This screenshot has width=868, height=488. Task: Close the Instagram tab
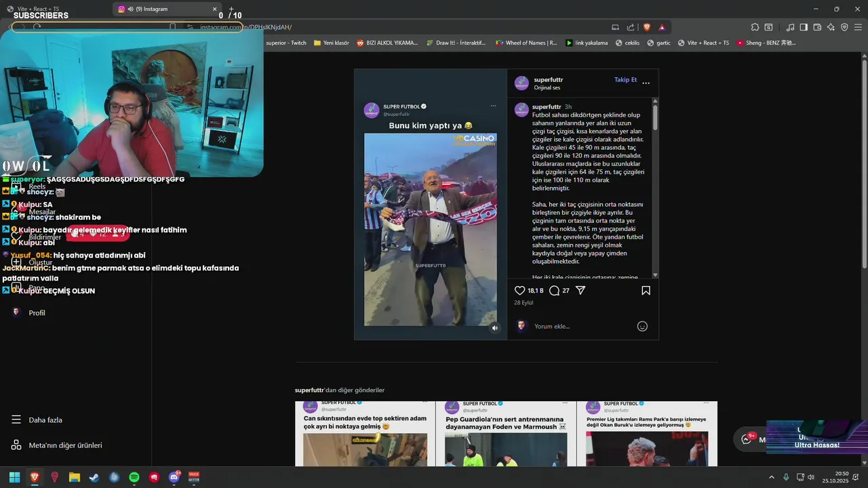pyautogui.click(x=214, y=9)
